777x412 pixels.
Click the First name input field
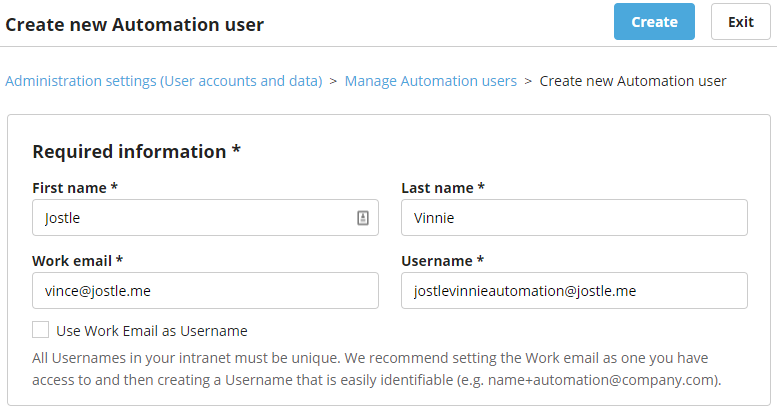(x=205, y=218)
